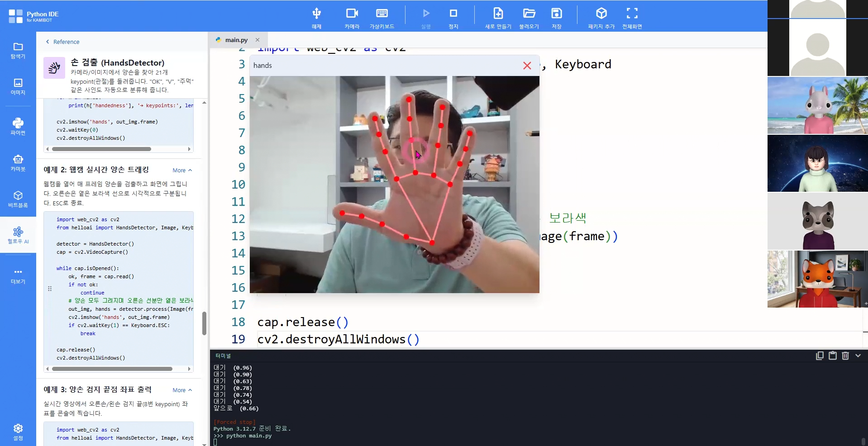This screenshot has height=446, width=868.
Task: Select the main.py tab
Action: point(236,40)
